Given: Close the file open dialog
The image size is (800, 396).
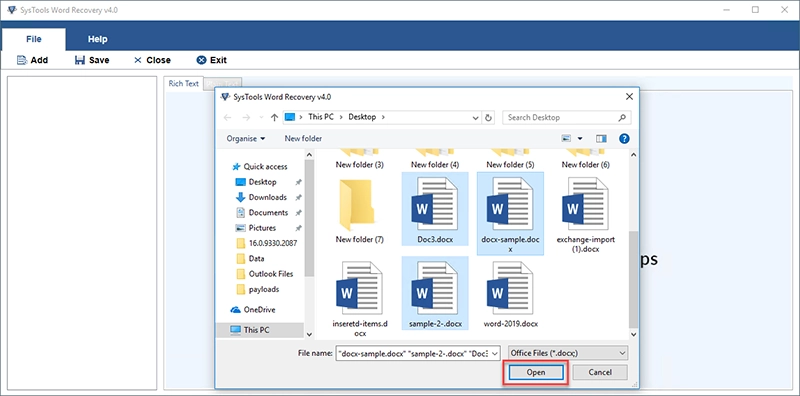Looking at the screenshot, I should click(x=630, y=96).
